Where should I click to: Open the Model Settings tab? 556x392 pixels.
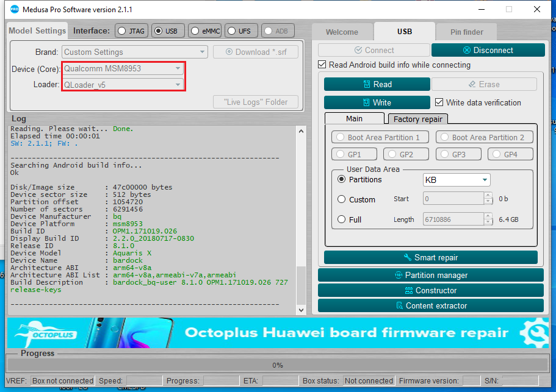37,31
